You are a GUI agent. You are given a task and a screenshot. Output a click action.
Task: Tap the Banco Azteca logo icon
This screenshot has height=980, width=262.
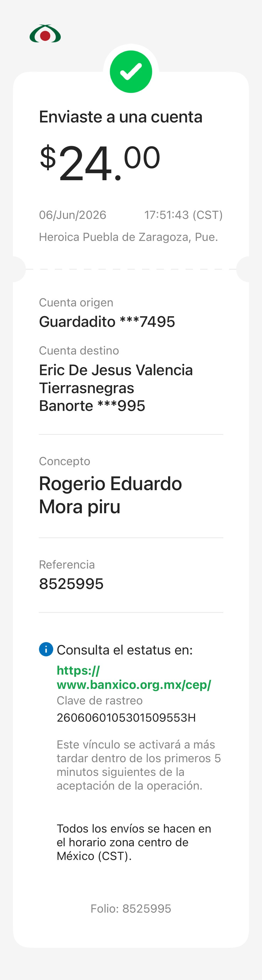[x=45, y=34]
